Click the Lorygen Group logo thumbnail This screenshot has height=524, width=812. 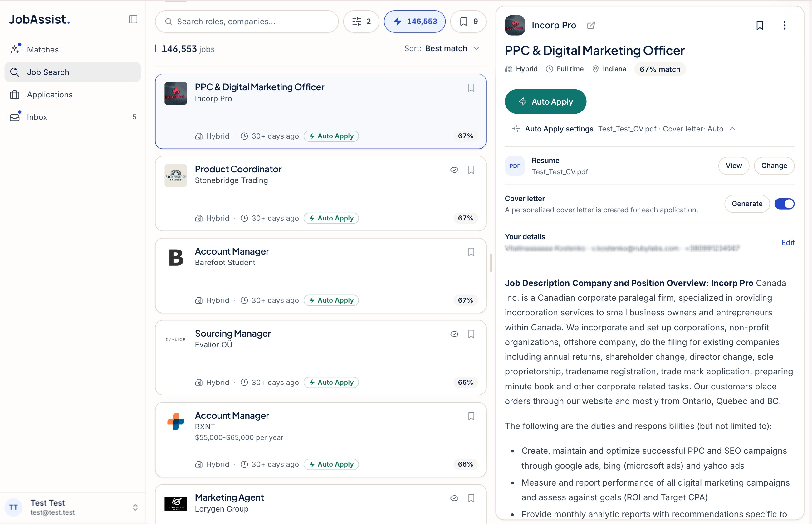[176, 504]
